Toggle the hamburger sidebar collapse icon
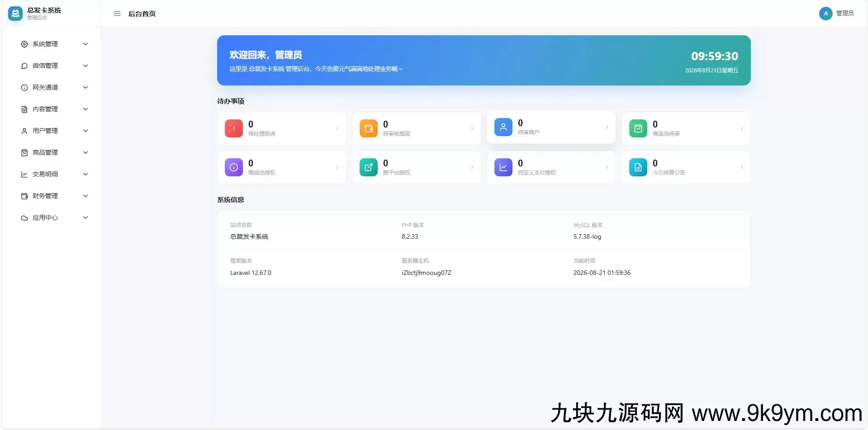The width and height of the screenshot is (868, 430). (117, 14)
